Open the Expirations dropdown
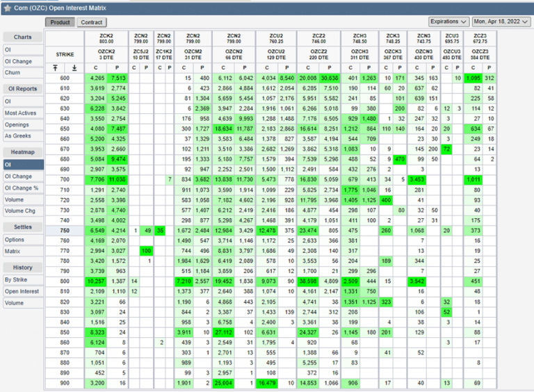 tap(449, 22)
